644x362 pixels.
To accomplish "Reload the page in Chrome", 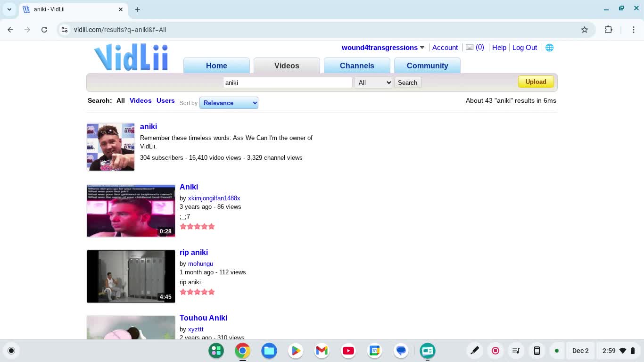I will pos(44,30).
